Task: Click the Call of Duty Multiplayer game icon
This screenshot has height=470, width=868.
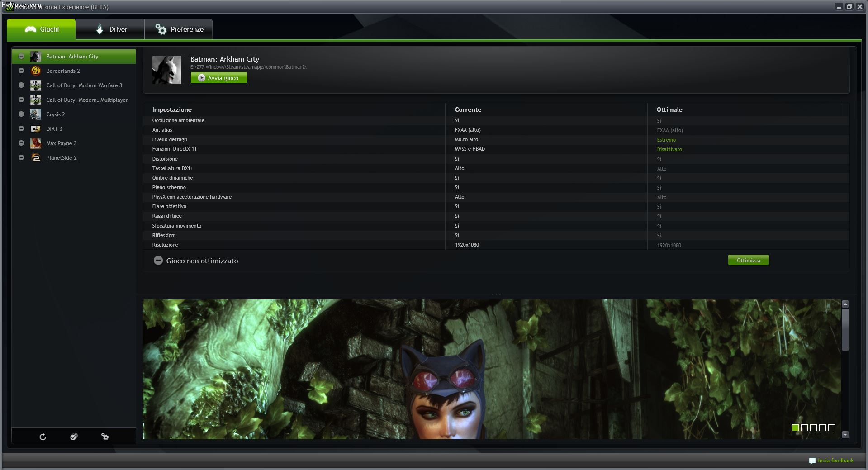Action: pyautogui.click(x=36, y=100)
